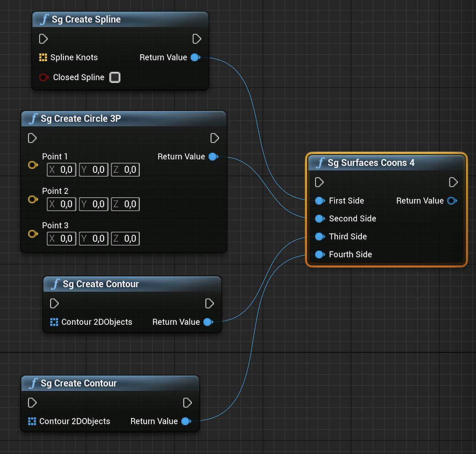Viewport: 476px width, 454px height.
Task: Click Return Value pin of Contour node feeding Third Side
Action: [x=208, y=322]
